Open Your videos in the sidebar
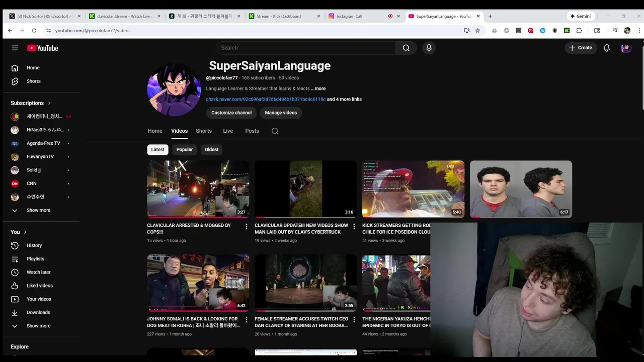644x362 pixels. (x=40, y=299)
